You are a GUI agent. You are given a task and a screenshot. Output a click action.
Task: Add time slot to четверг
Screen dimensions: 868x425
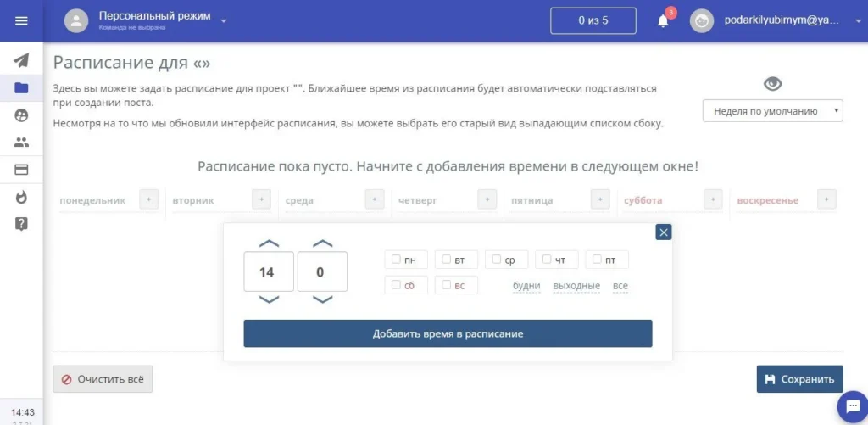click(x=487, y=199)
